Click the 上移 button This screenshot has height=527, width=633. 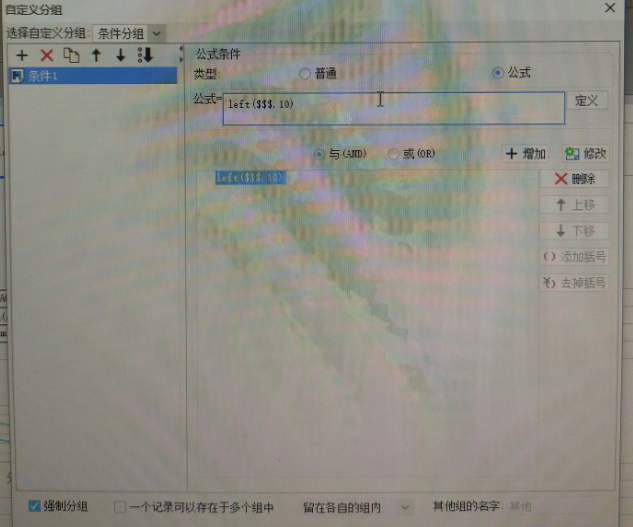pos(574,205)
